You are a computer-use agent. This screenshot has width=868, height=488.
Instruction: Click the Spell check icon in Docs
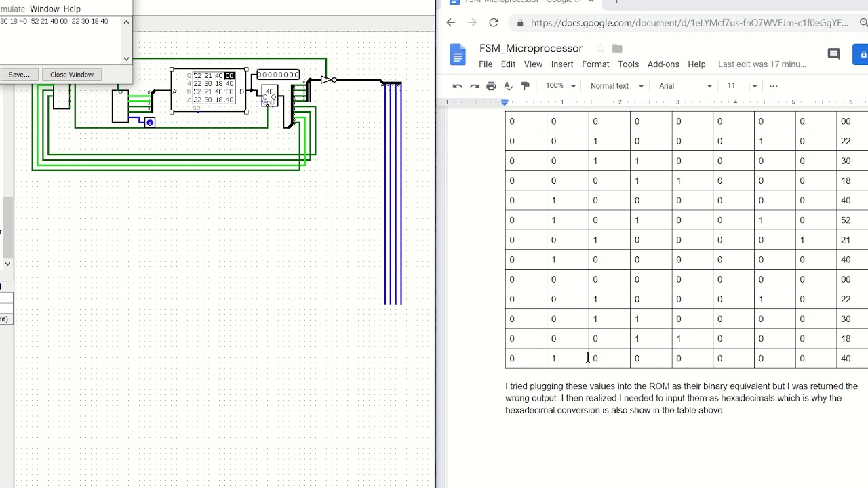[509, 86]
